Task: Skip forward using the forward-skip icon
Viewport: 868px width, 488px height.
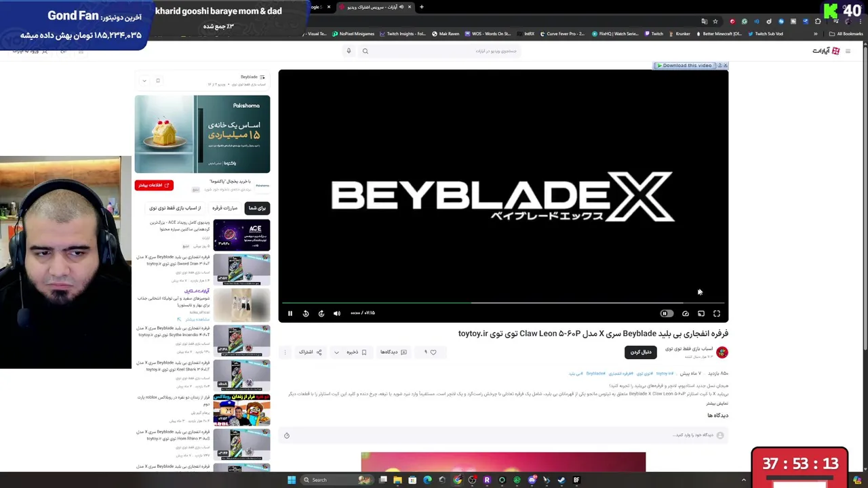Action: click(x=321, y=313)
